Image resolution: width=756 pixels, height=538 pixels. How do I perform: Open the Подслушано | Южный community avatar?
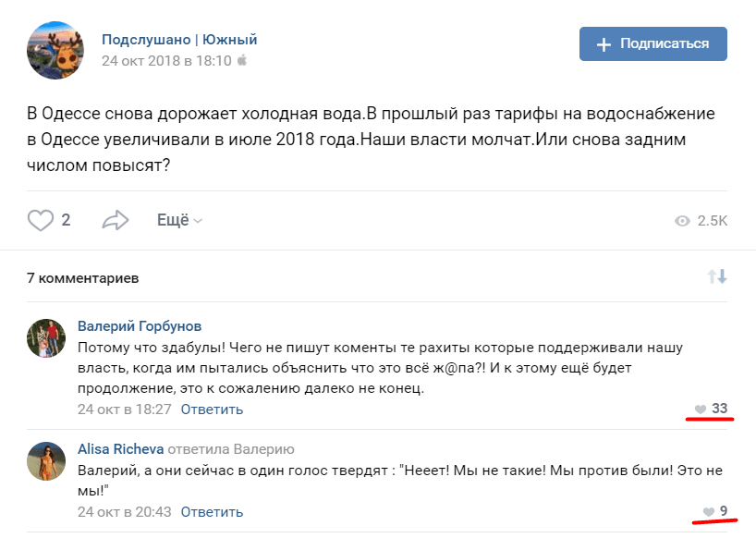(57, 50)
